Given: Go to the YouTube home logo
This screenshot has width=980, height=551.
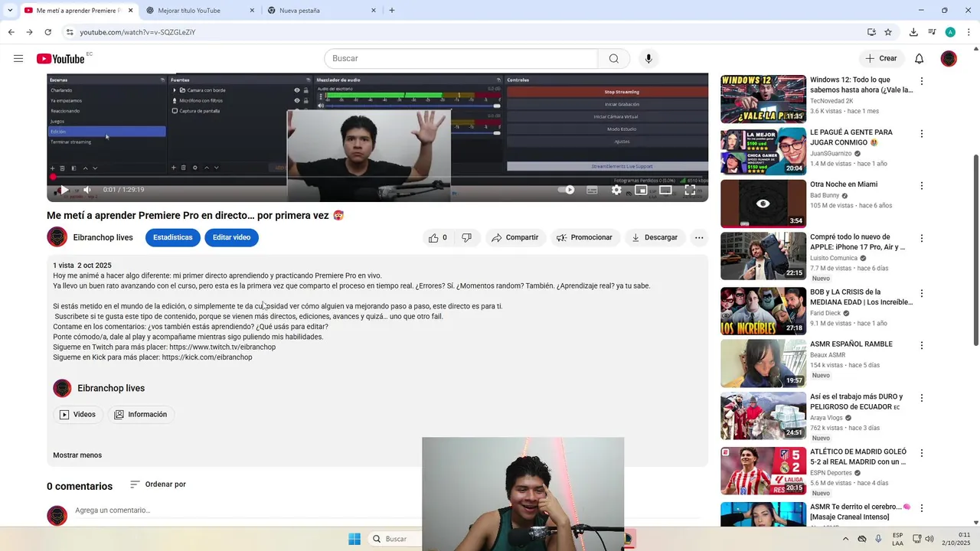Looking at the screenshot, I should pyautogui.click(x=60, y=59).
